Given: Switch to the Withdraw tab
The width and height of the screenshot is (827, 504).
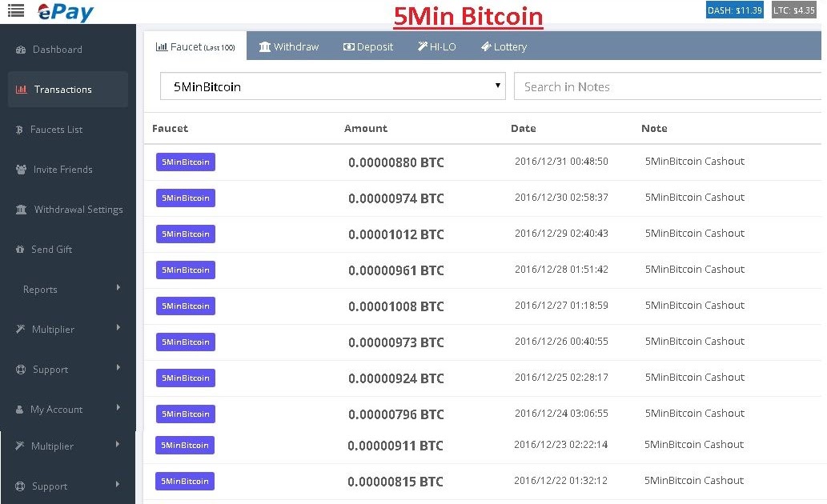Looking at the screenshot, I should pyautogui.click(x=288, y=46).
